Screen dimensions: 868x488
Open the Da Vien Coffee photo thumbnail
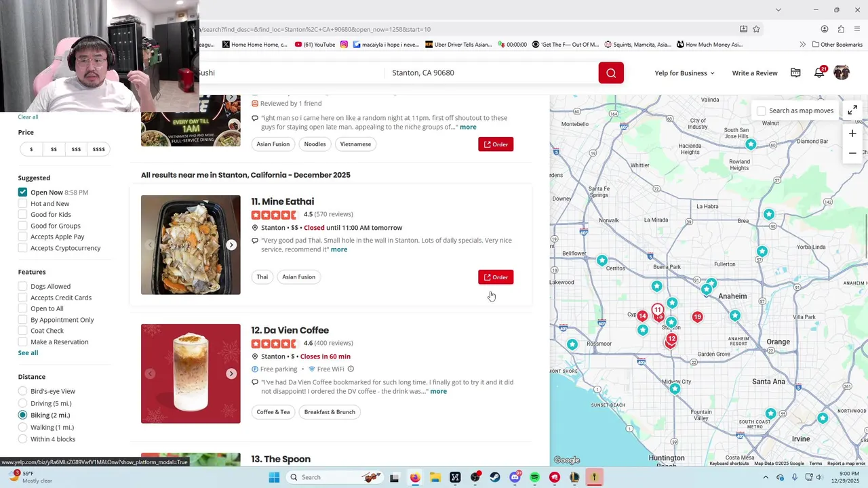click(191, 373)
